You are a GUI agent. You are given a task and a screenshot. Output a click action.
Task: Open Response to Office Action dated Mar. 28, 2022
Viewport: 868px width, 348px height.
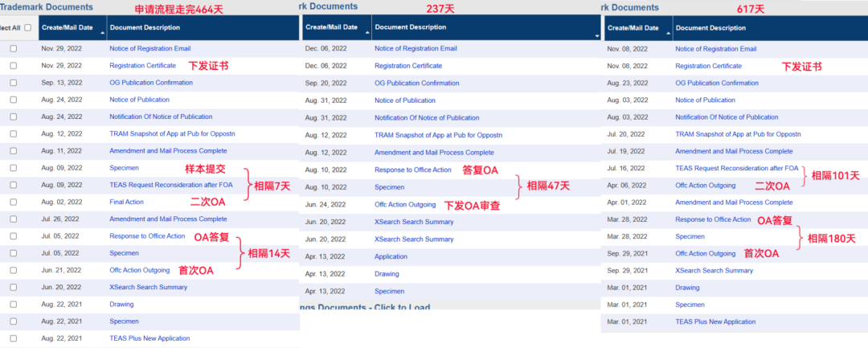point(713,219)
